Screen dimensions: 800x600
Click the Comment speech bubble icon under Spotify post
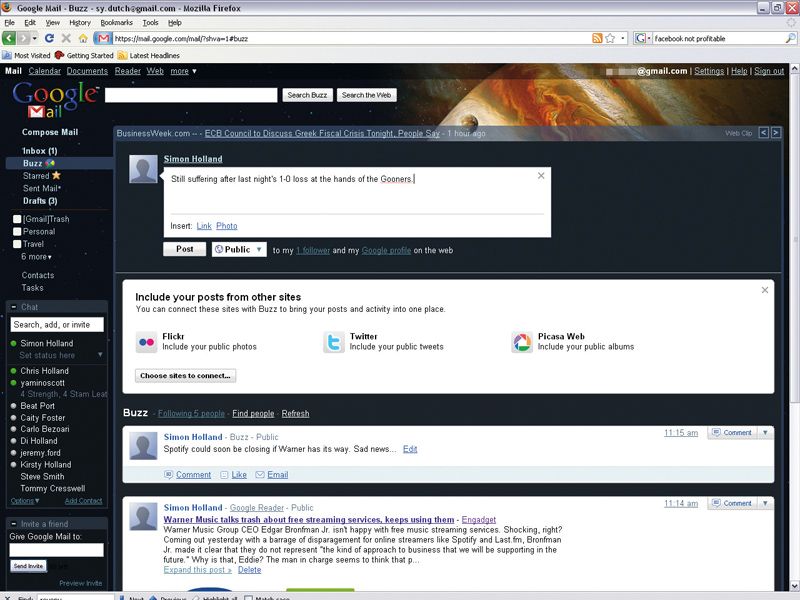click(168, 474)
